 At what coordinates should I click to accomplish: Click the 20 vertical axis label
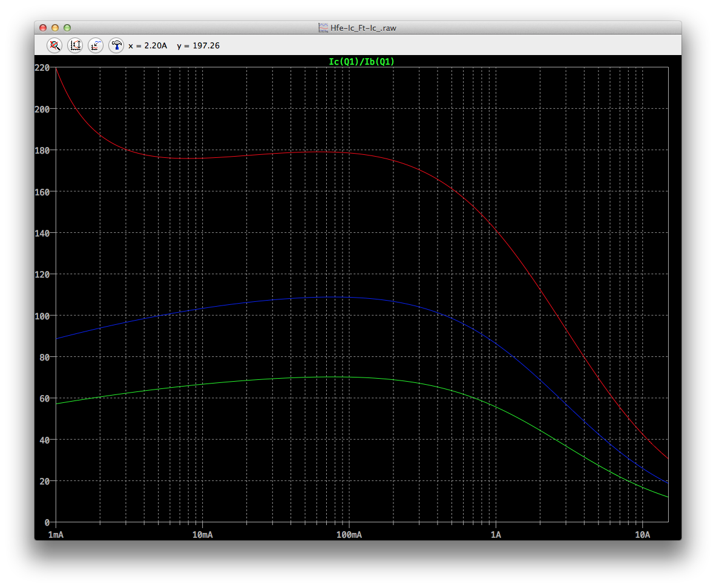(x=44, y=481)
